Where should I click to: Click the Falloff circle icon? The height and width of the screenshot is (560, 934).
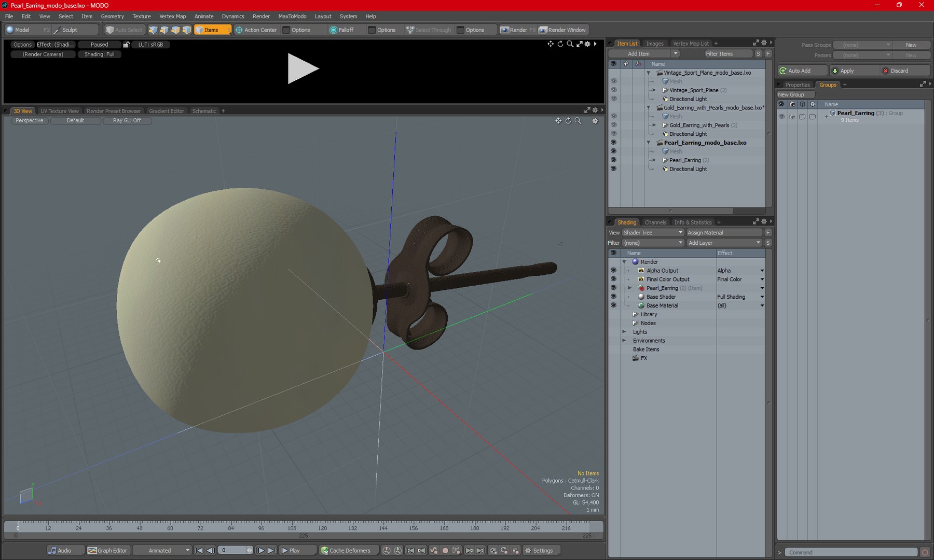pyautogui.click(x=333, y=30)
